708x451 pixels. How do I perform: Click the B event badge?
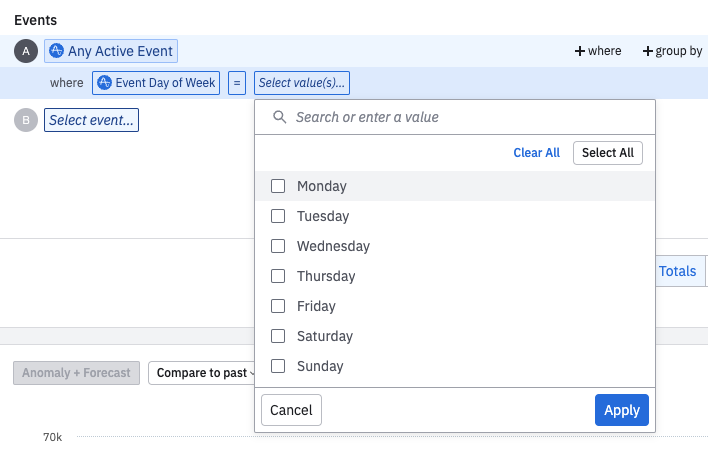click(x=26, y=121)
